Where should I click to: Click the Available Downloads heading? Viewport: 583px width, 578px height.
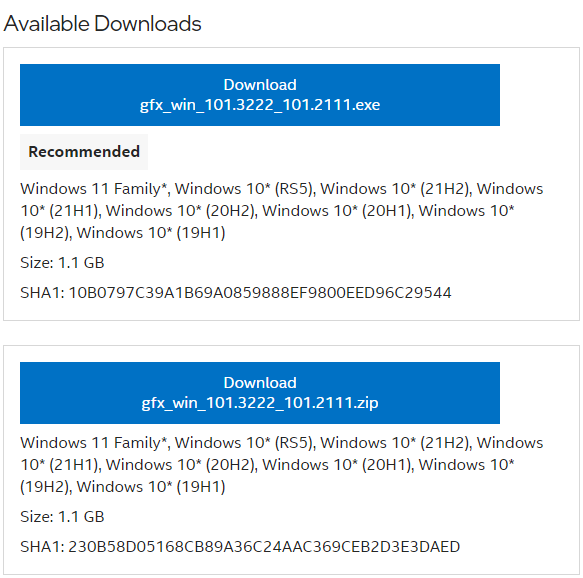[x=102, y=24]
